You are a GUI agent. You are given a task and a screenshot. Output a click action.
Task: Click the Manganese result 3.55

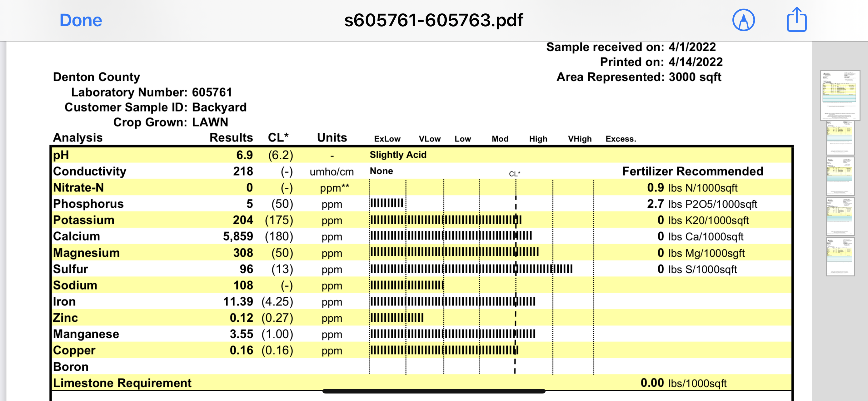click(x=241, y=334)
